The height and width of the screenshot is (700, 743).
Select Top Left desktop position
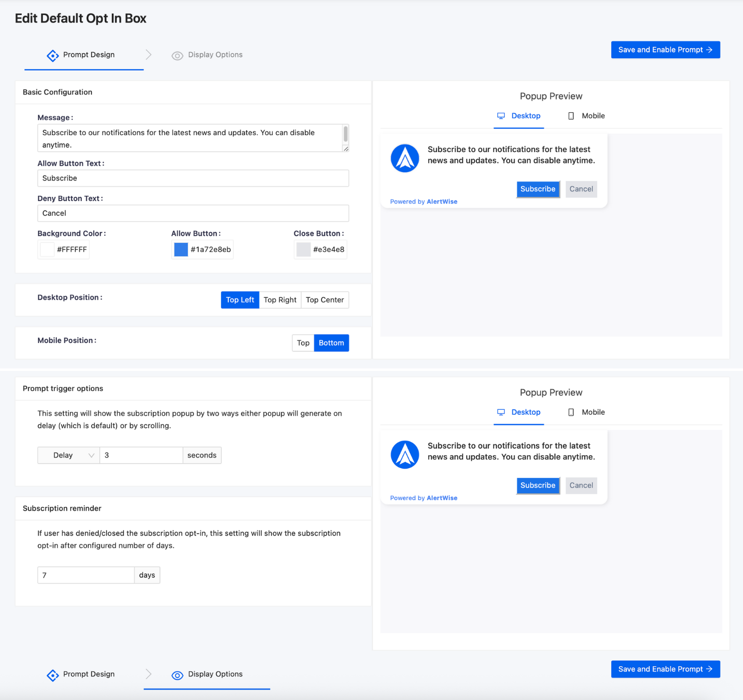click(240, 300)
